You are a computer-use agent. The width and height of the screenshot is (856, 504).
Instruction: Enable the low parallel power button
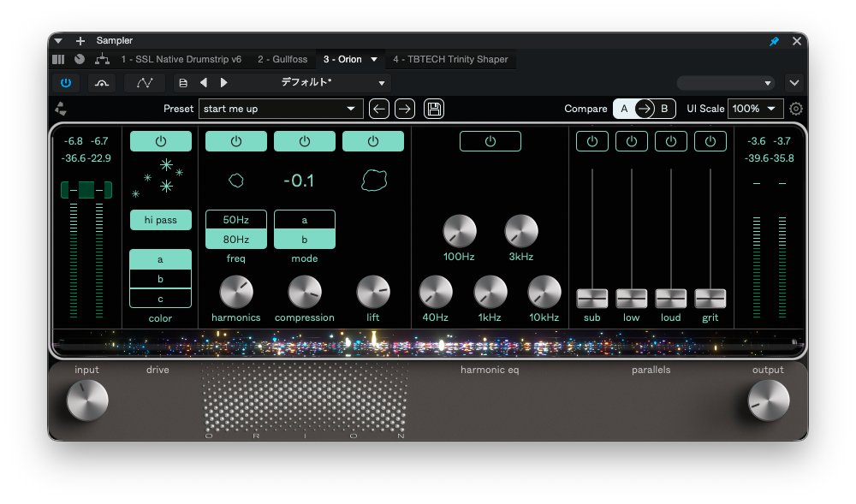pyautogui.click(x=632, y=141)
